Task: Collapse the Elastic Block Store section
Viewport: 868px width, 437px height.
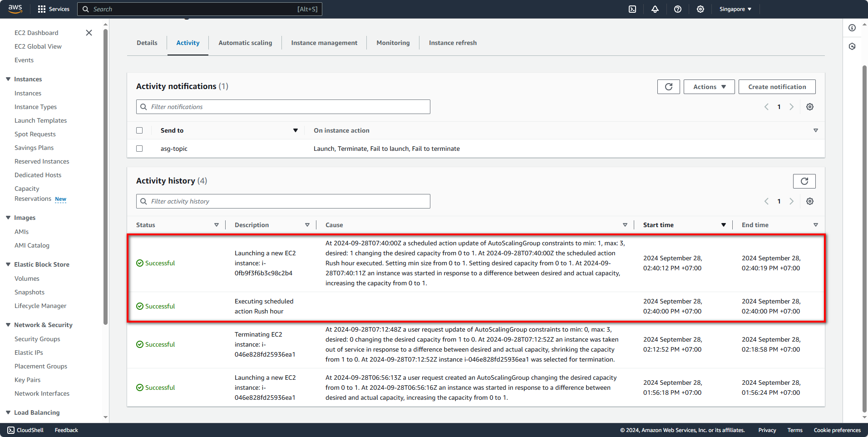Action: (8, 264)
